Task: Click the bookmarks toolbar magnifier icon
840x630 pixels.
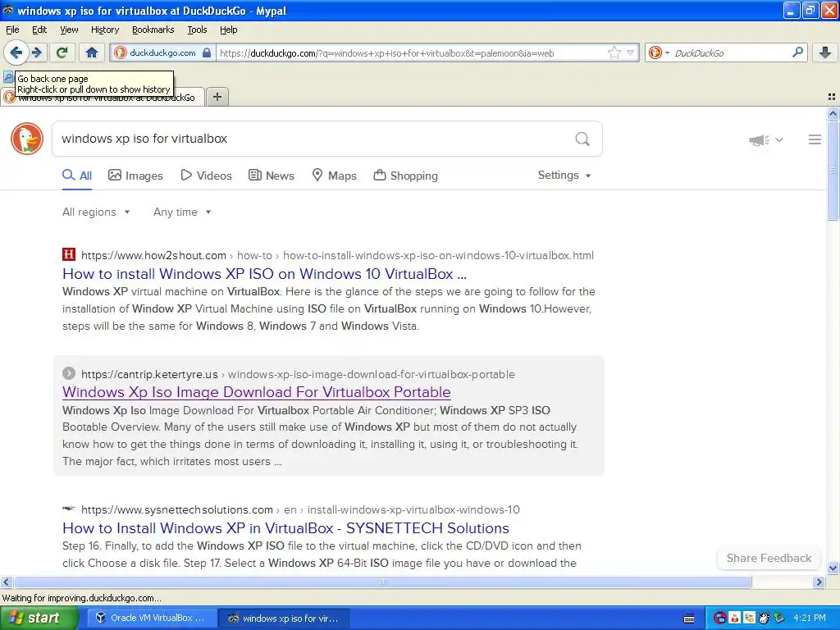Action: tap(7, 77)
